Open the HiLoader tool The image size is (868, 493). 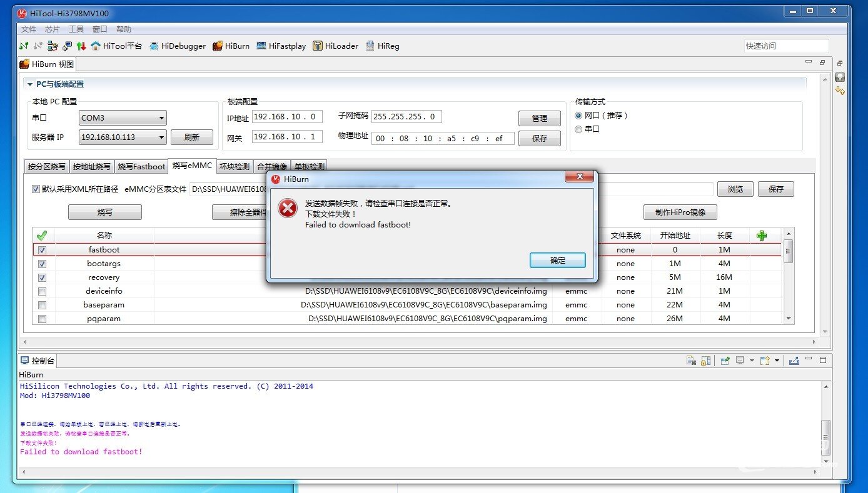coord(336,46)
